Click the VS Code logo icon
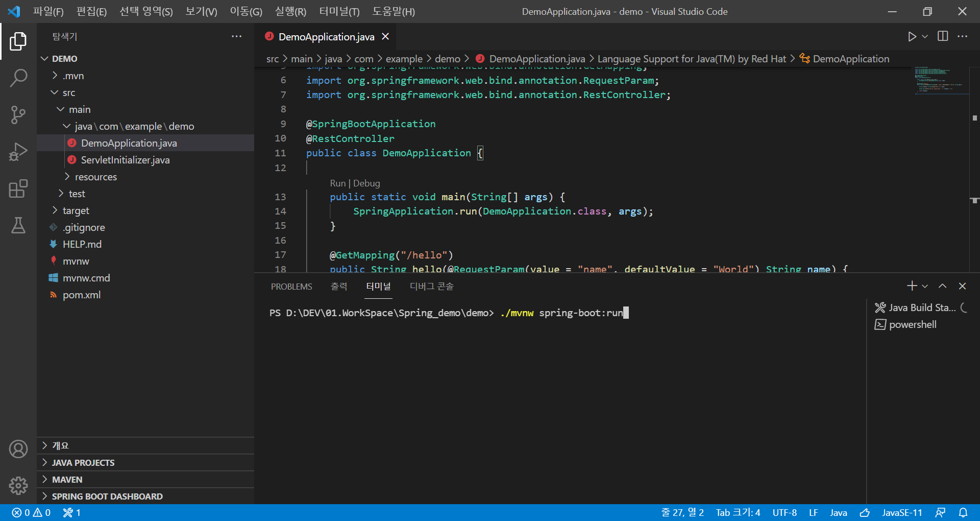Viewport: 980px width, 521px height. (14, 11)
